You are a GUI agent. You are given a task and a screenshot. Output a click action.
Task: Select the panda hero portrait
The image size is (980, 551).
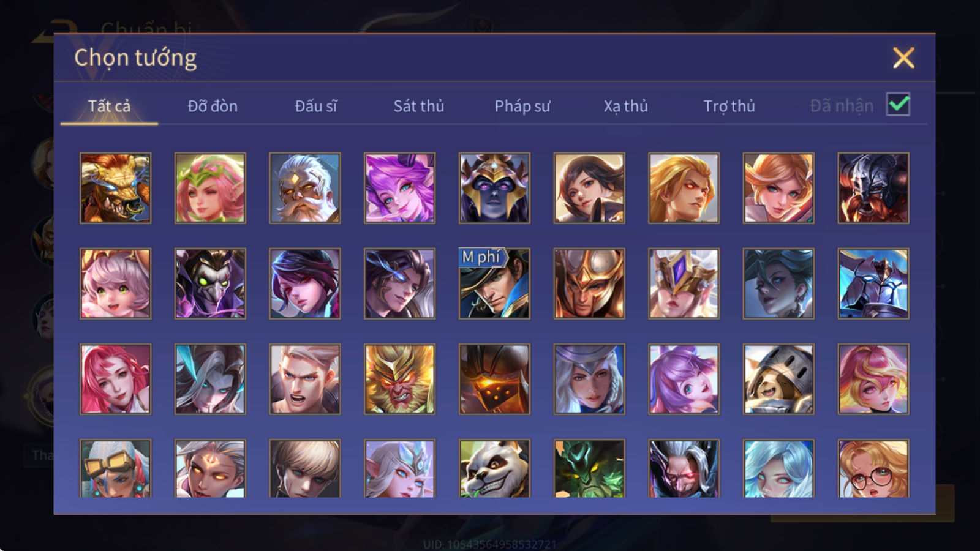coord(494,468)
